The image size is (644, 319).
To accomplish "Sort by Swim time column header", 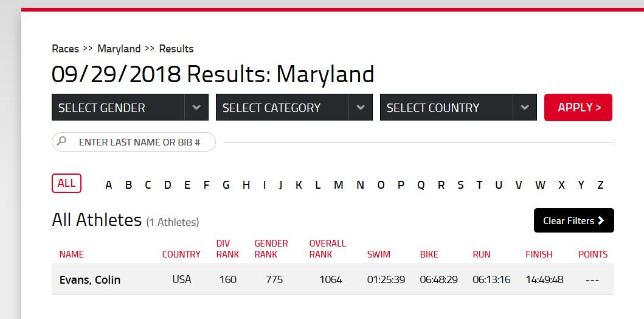I will [x=379, y=254].
